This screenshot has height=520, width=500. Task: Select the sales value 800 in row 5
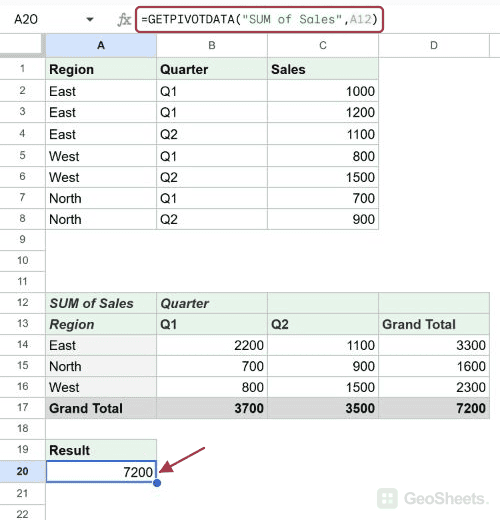[x=323, y=156]
